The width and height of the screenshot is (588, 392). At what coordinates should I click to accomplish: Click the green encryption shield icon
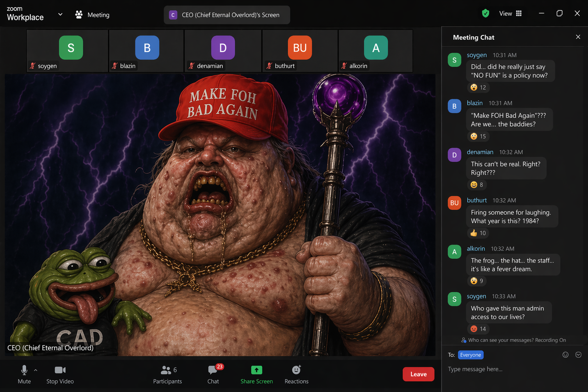pyautogui.click(x=486, y=13)
